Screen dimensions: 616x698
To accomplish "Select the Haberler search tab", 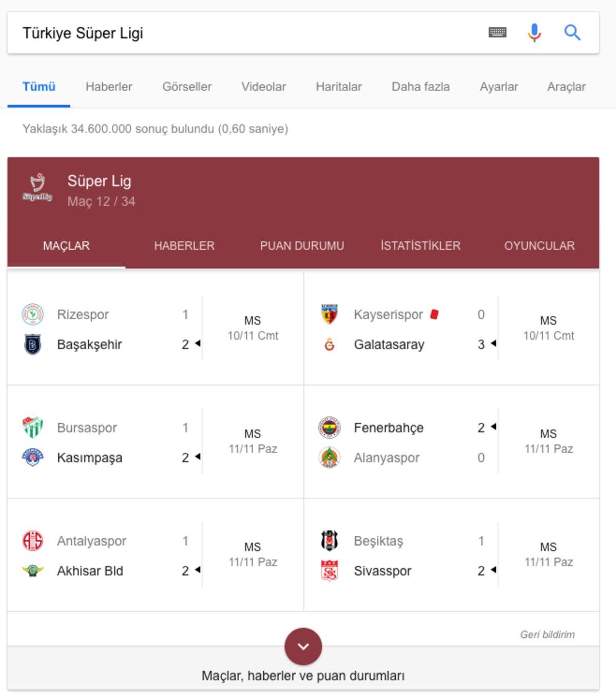I will tap(109, 87).
